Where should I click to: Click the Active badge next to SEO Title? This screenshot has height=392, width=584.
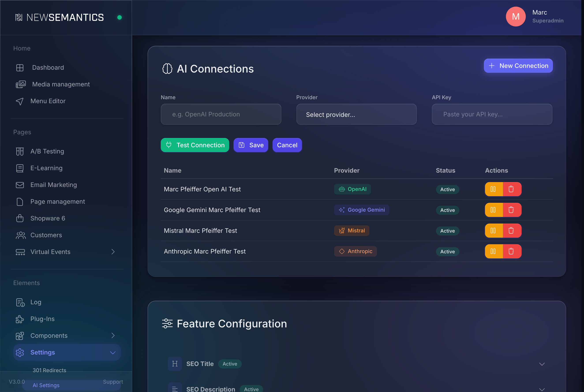coord(230,364)
